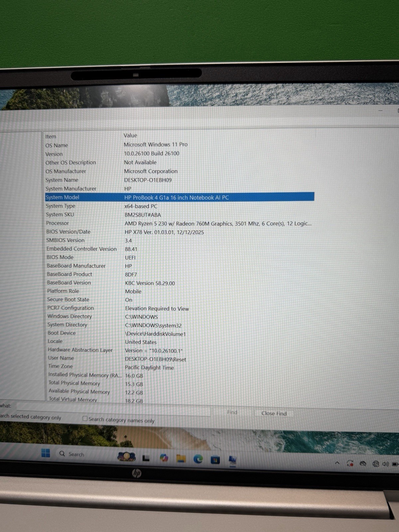Viewport: 399px width, 532px height.
Task: Select the Secure Boot State row
Action: point(180,300)
